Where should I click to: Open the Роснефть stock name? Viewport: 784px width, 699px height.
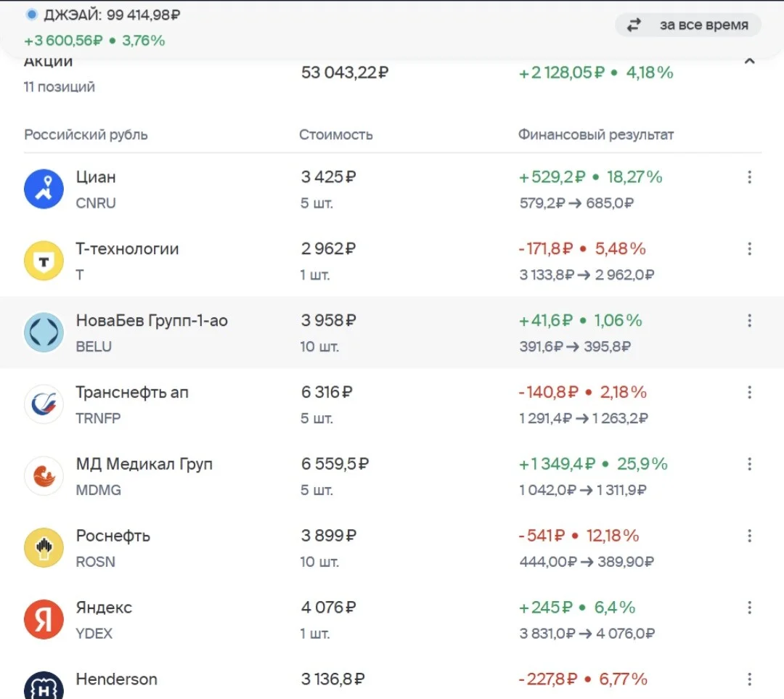(113, 536)
